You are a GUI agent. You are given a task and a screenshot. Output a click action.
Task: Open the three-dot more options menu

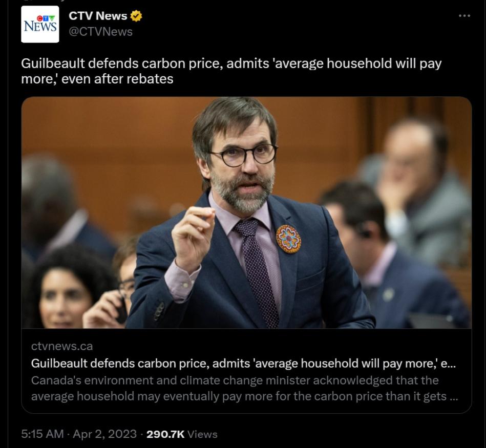[464, 15]
